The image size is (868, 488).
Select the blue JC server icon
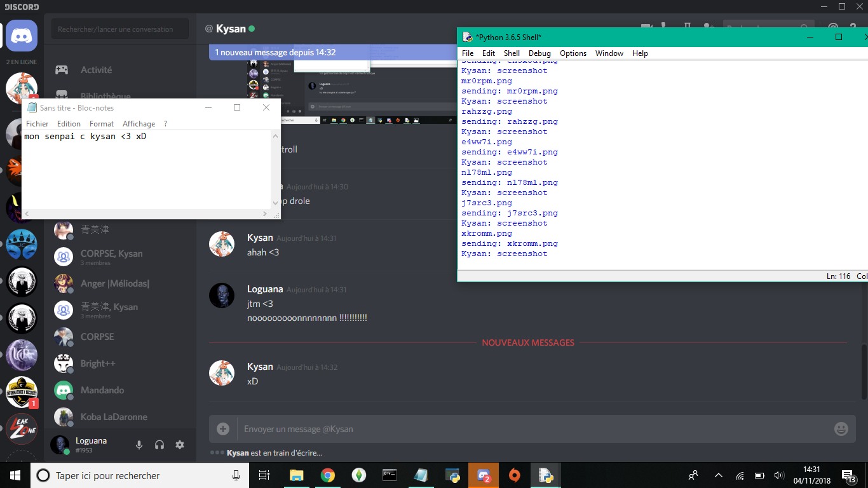[x=22, y=245]
